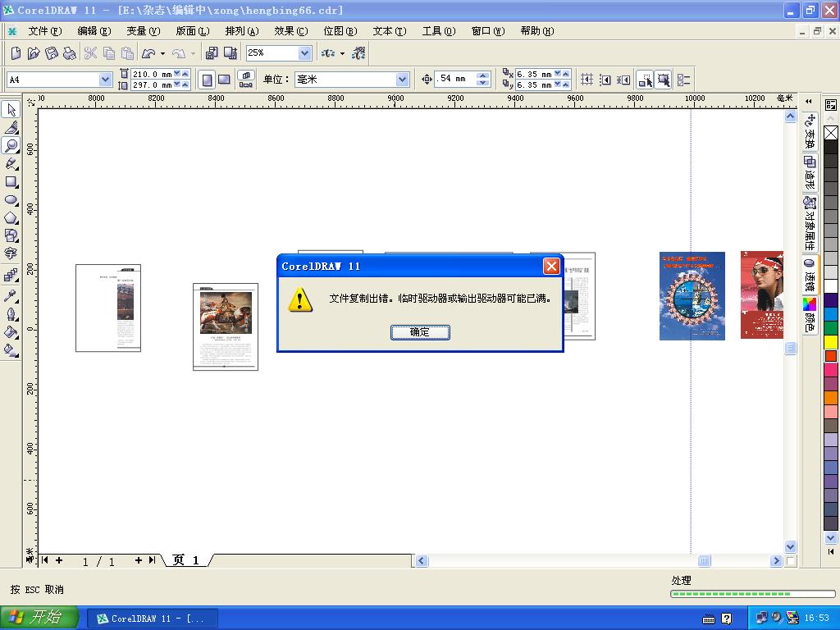Open the 25% zoom level dropdown

pyautogui.click(x=304, y=52)
